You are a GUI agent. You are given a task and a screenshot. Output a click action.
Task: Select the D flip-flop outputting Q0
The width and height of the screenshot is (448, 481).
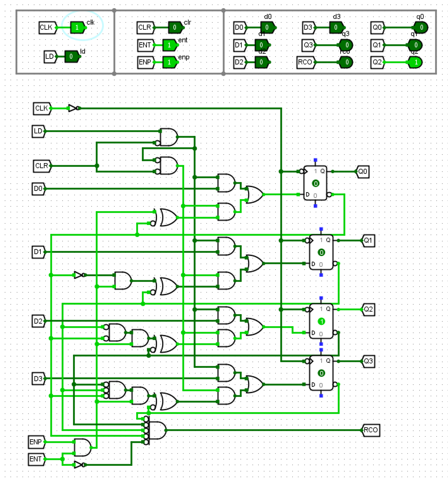[315, 183]
